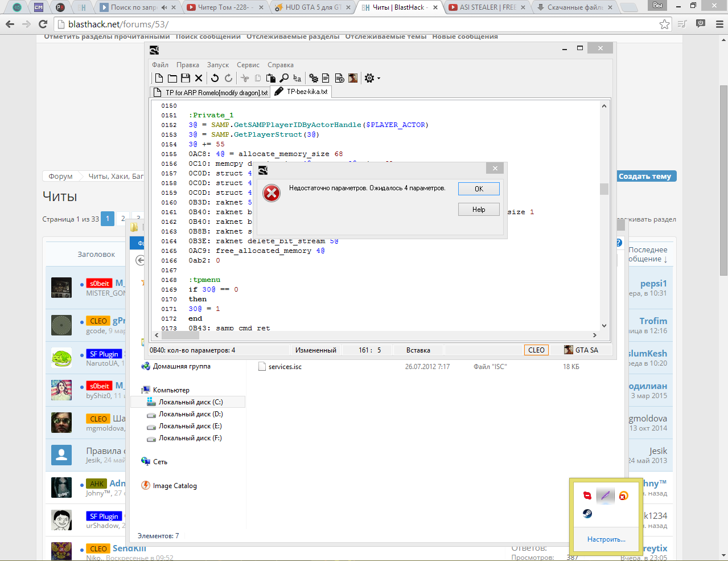The height and width of the screenshot is (561, 728).
Task: Select the TP-bez-kika.txt tab
Action: (x=301, y=92)
